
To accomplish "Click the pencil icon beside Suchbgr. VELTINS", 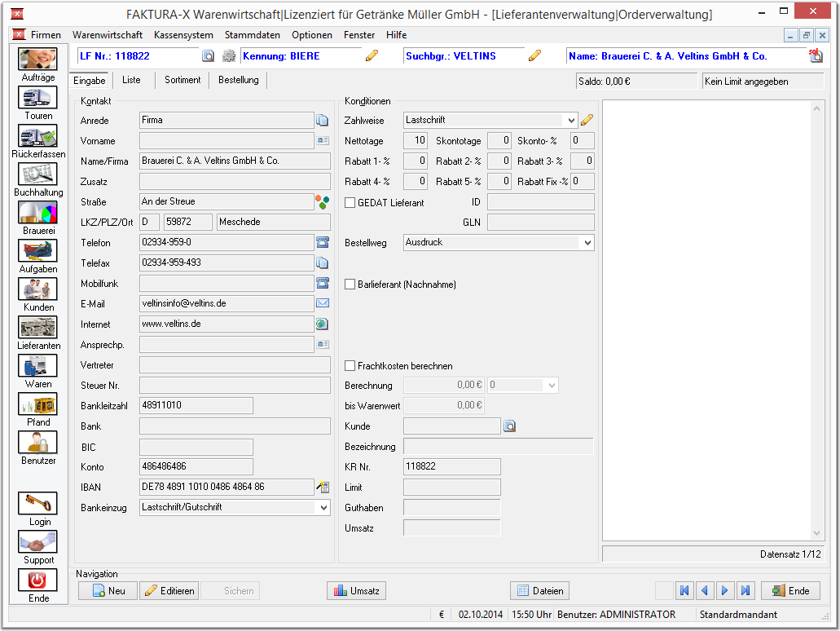I will tap(534, 55).
